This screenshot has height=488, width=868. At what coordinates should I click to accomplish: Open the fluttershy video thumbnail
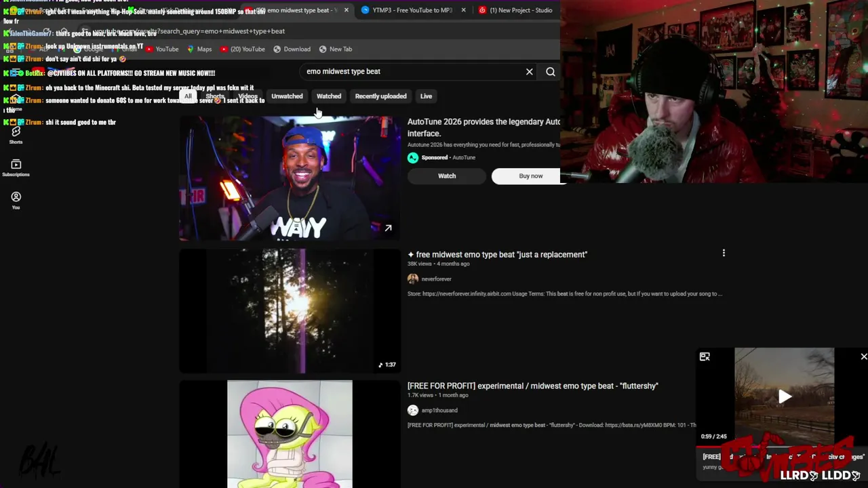point(290,434)
